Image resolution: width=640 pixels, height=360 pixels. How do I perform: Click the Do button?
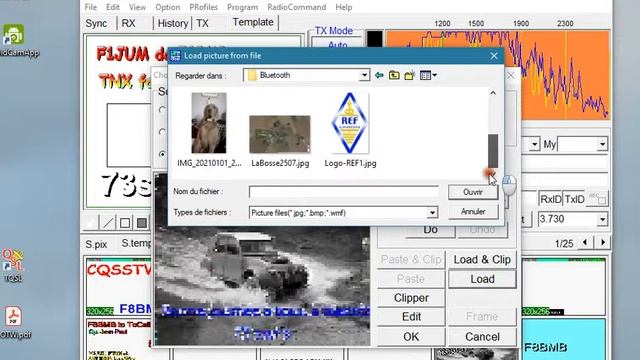tap(431, 230)
